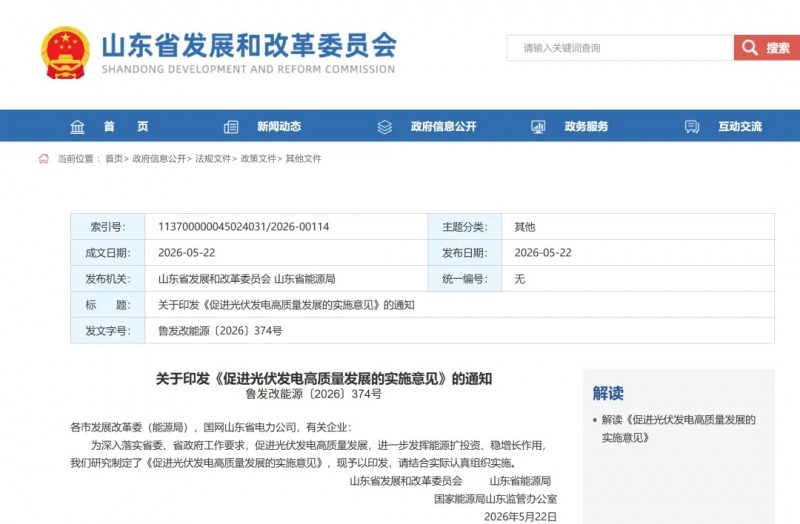This screenshot has height=524, width=800.
Task: Click the 统一编号 value 无
Action: 519,279
